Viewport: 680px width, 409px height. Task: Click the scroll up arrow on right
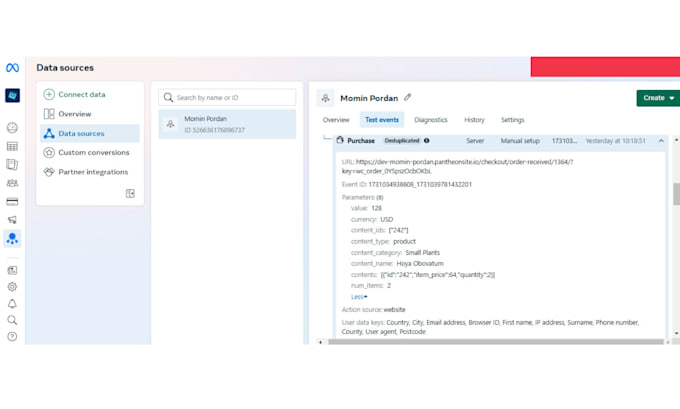[x=677, y=140]
